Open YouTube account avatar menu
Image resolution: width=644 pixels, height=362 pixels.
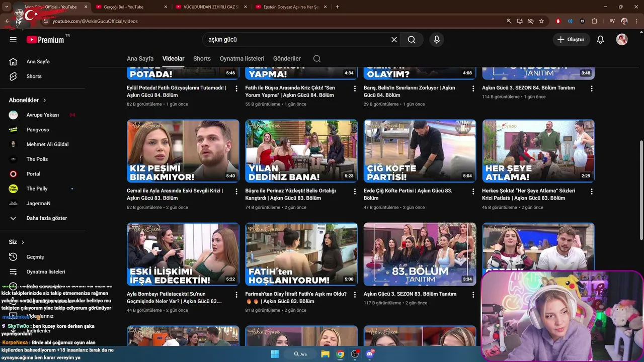pyautogui.click(x=622, y=40)
